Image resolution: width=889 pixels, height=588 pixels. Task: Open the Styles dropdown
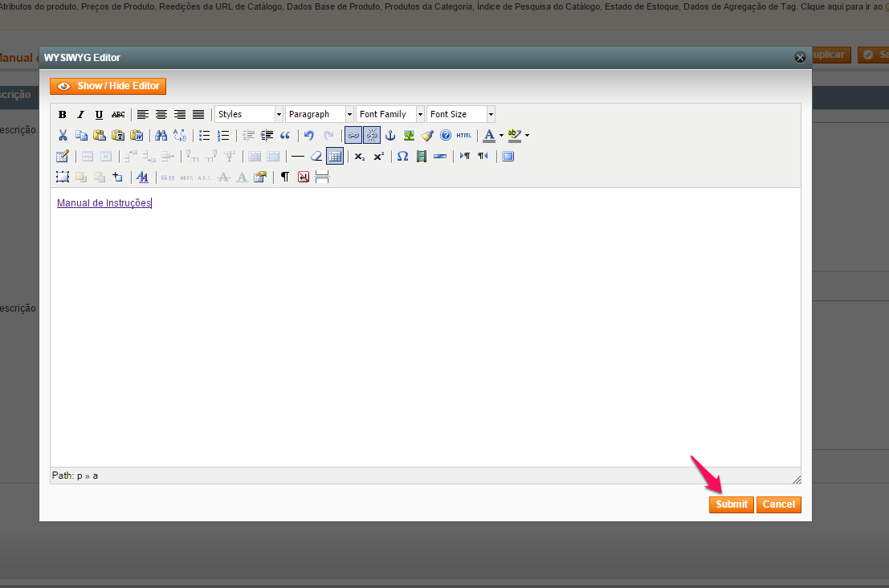pos(249,114)
